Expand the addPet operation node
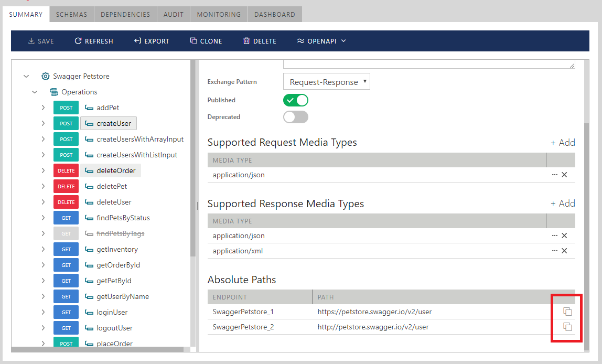This screenshot has width=602, height=364. coord(43,108)
